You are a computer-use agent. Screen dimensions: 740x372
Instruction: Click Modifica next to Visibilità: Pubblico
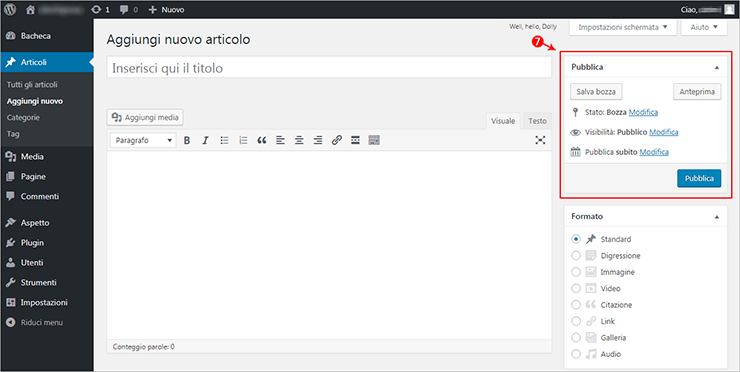pos(664,132)
